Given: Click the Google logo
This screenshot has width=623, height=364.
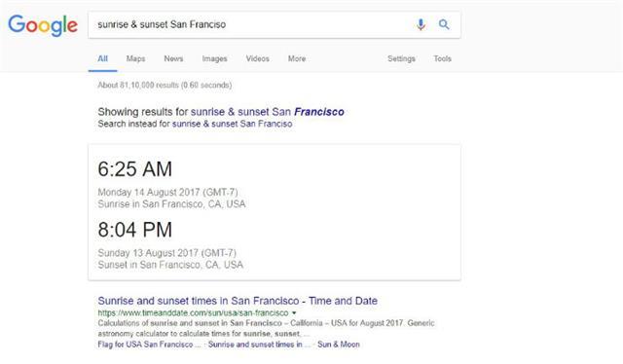Looking at the screenshot, I should coord(43,25).
